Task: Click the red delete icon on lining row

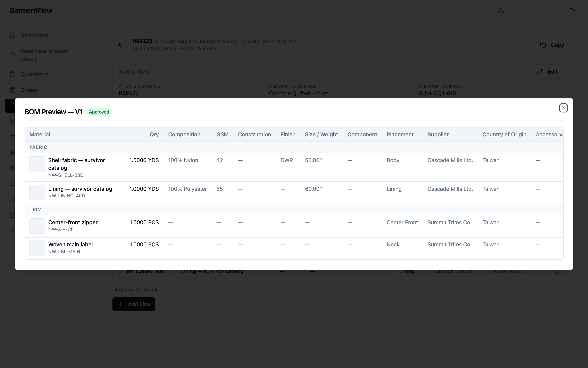Action: [x=556, y=272]
